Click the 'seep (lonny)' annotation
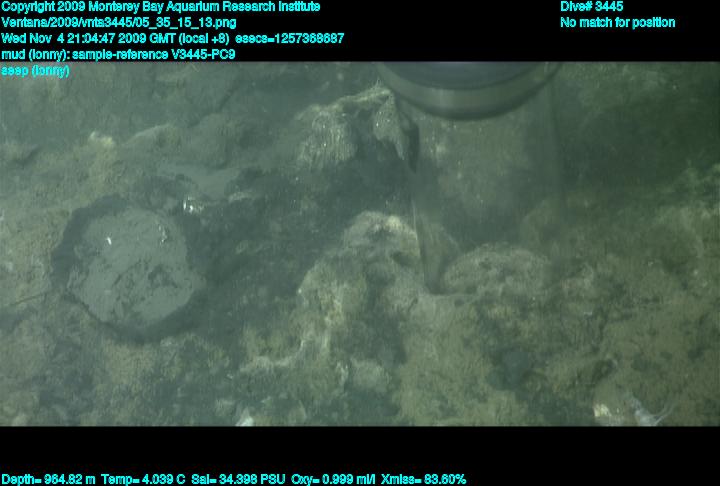The image size is (720, 486). coord(35,71)
